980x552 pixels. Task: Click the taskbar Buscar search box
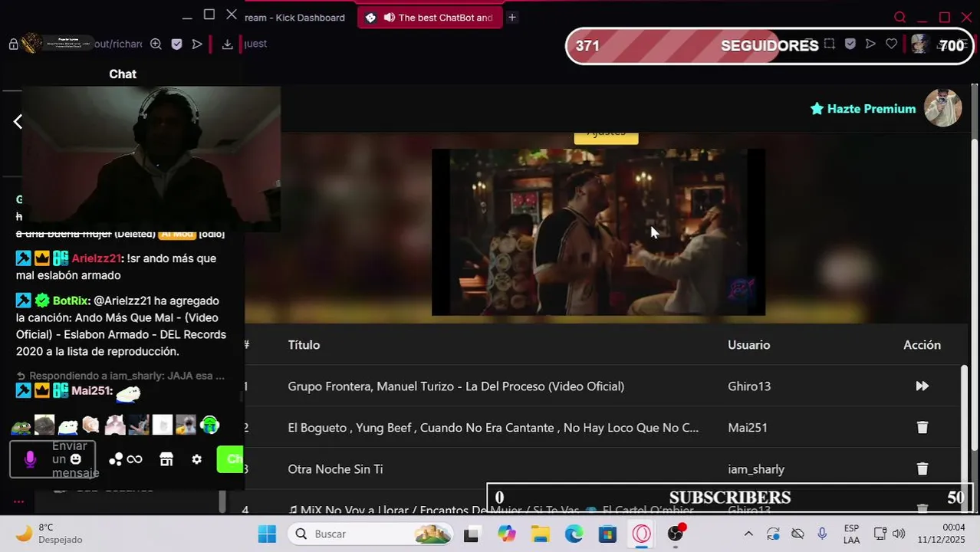(x=370, y=534)
